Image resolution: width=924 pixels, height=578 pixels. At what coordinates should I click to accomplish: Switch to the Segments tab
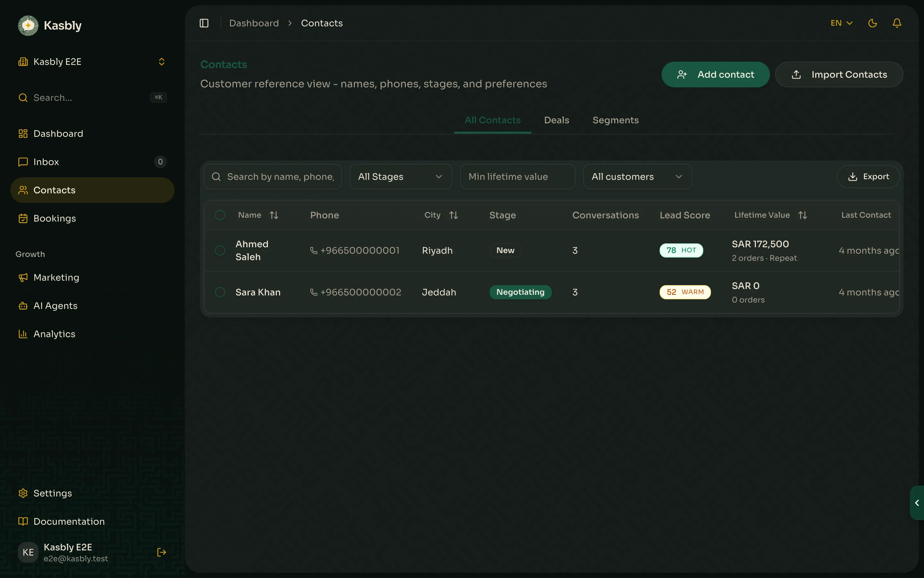click(x=615, y=120)
